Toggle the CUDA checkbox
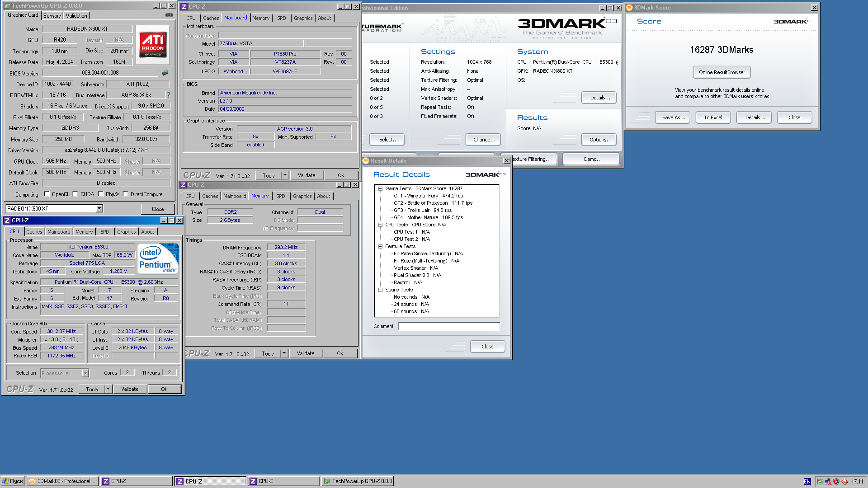This screenshot has height=488, width=868. pyautogui.click(x=75, y=194)
